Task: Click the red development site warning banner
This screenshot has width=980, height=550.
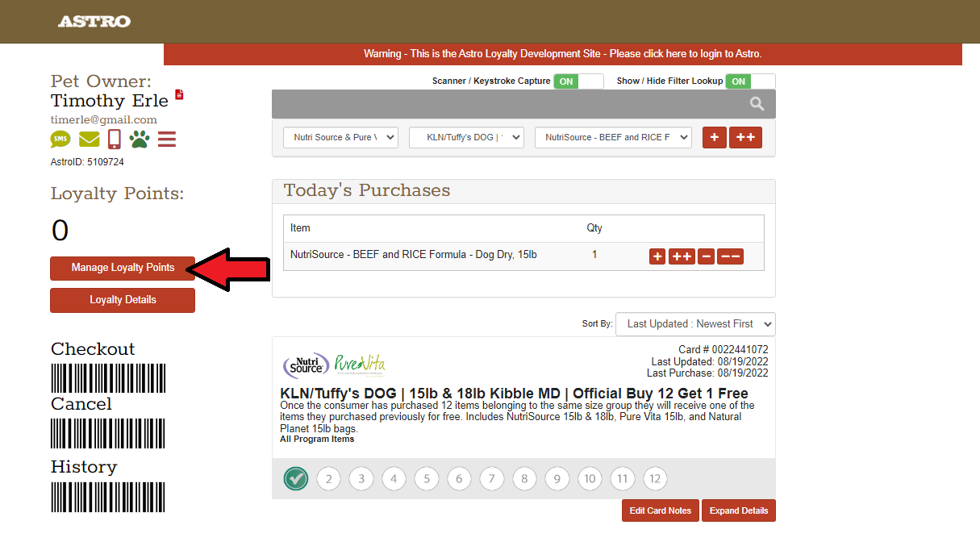Action: pos(563,54)
